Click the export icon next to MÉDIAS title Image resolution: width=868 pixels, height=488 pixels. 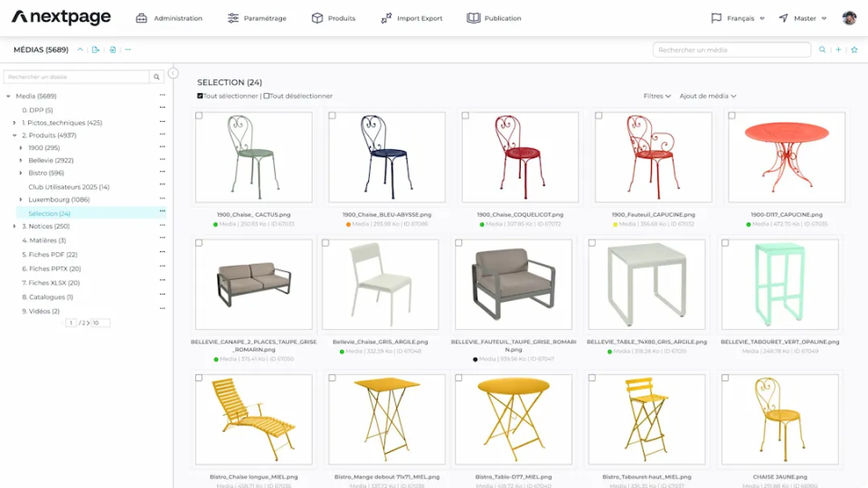pos(96,50)
